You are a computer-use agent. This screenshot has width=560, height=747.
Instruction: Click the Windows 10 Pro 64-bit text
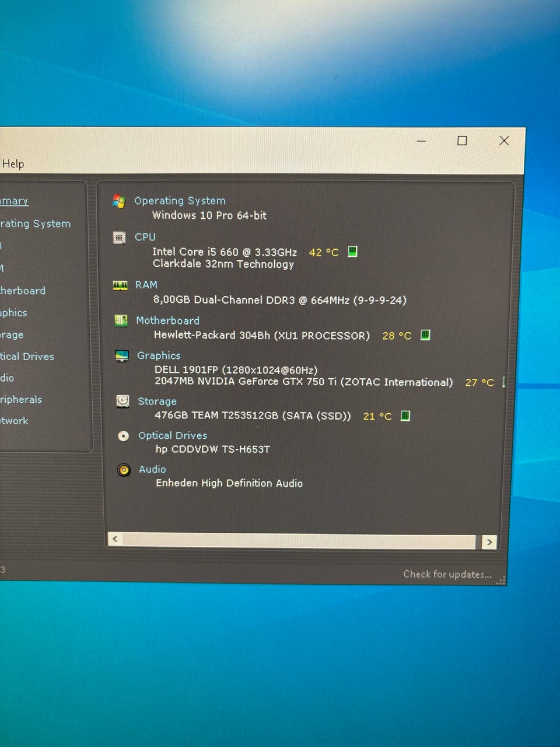(x=209, y=215)
